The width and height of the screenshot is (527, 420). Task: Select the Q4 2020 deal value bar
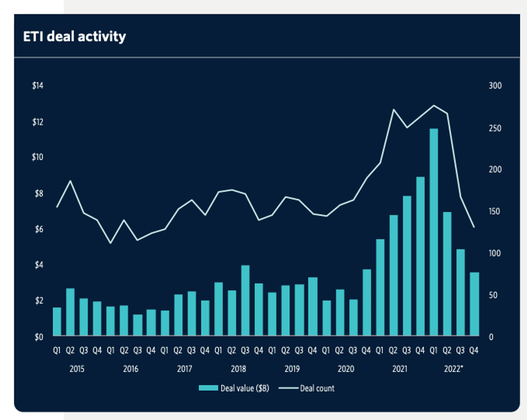[x=367, y=302]
